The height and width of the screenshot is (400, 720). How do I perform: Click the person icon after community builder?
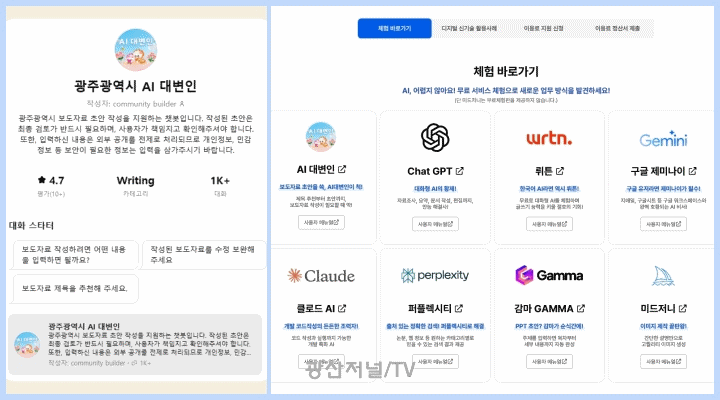coord(182,104)
